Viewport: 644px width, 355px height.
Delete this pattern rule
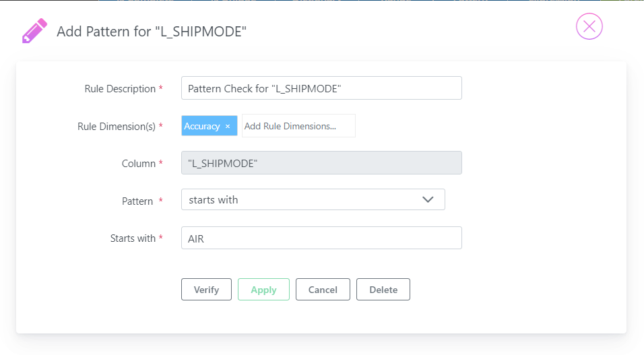click(x=383, y=289)
